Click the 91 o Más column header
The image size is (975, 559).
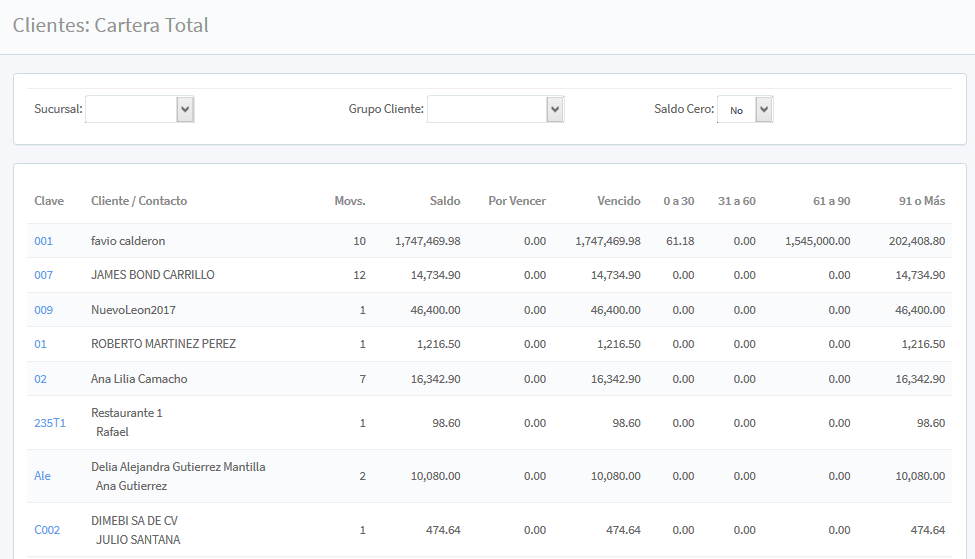click(x=921, y=201)
